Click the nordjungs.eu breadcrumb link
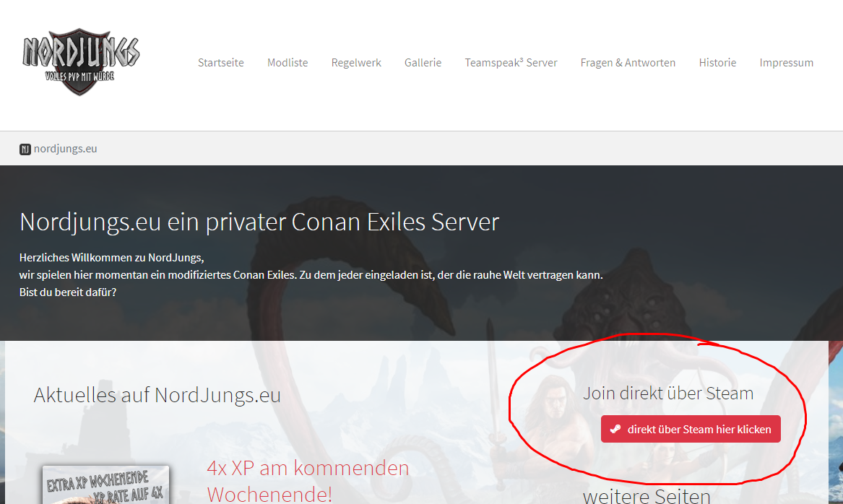Image resolution: width=843 pixels, height=504 pixels. [x=65, y=149]
